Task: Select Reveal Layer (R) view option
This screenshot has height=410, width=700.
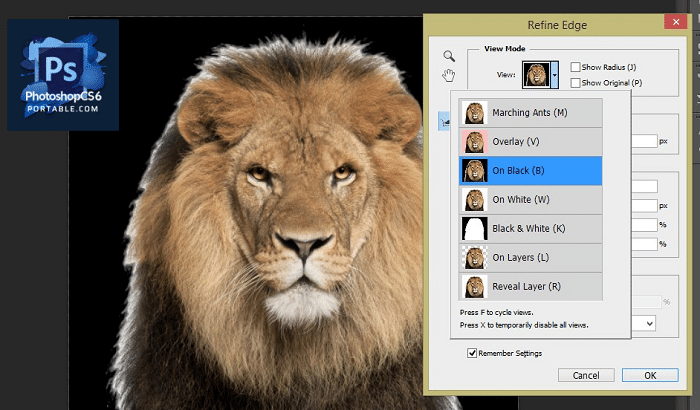Action: [x=530, y=286]
